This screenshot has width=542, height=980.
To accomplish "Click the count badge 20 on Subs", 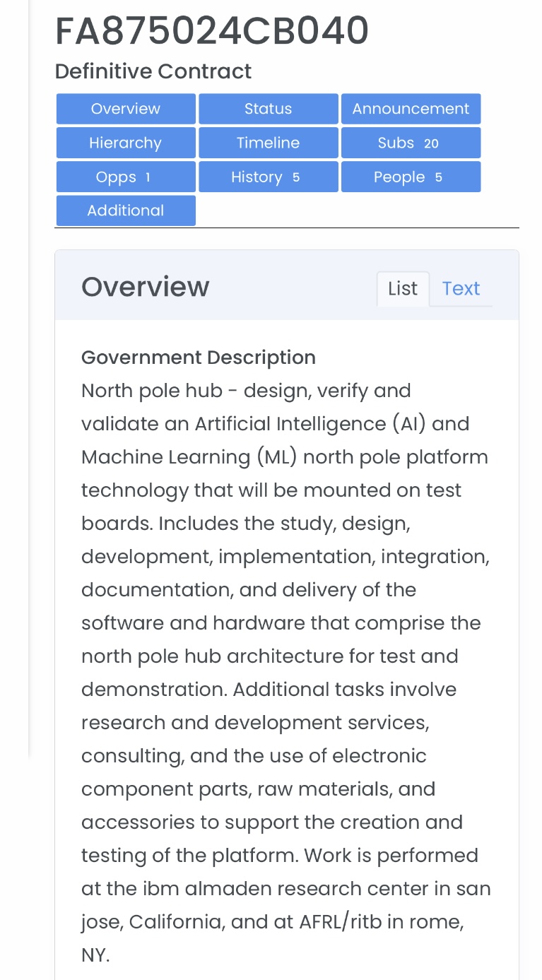I will (x=431, y=143).
